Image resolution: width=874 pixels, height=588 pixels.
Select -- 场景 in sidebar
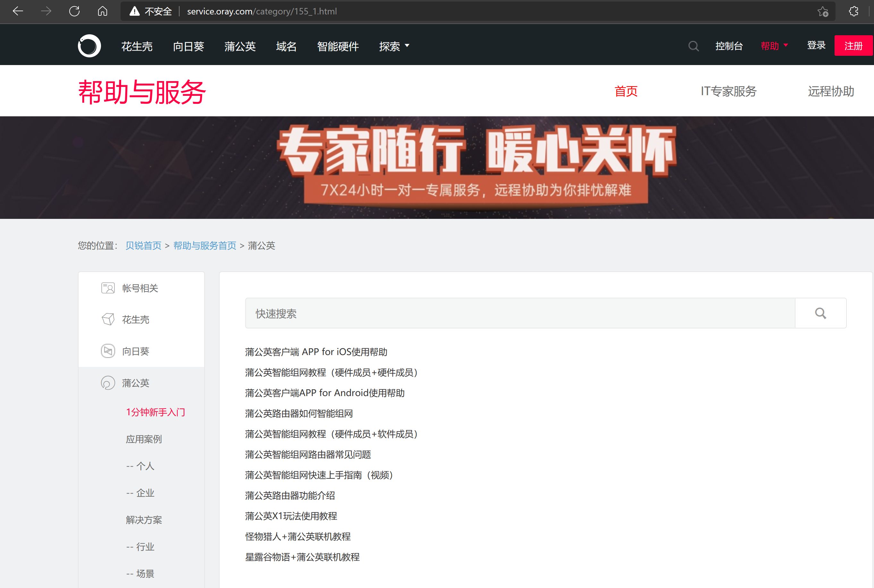[x=140, y=574]
